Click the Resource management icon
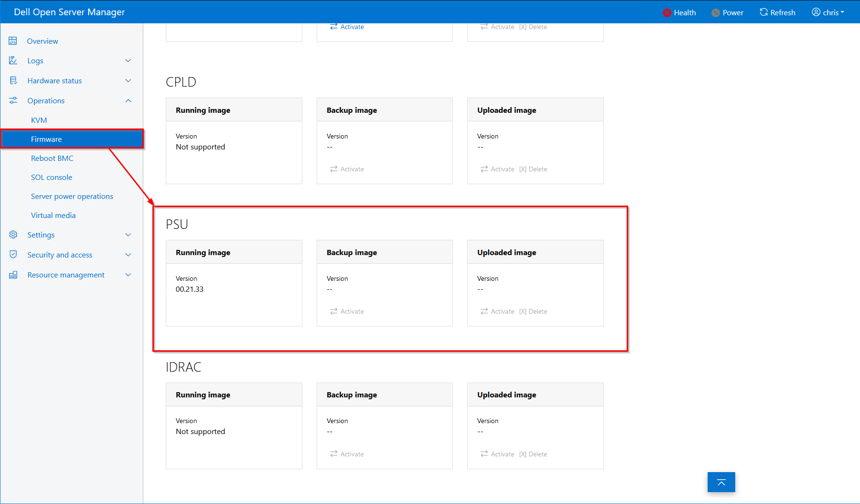The width and height of the screenshot is (860, 504). (13, 275)
